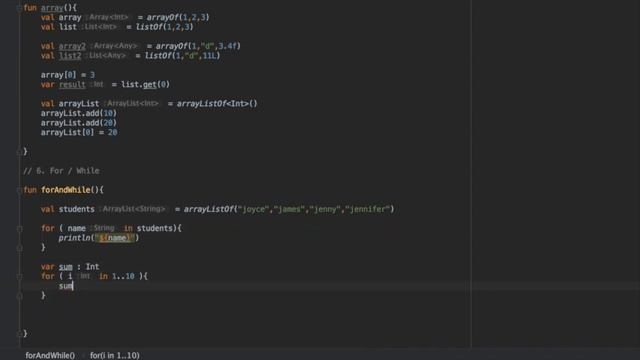Collapse the for (i in 1..10) loop fold

[x=19, y=277]
